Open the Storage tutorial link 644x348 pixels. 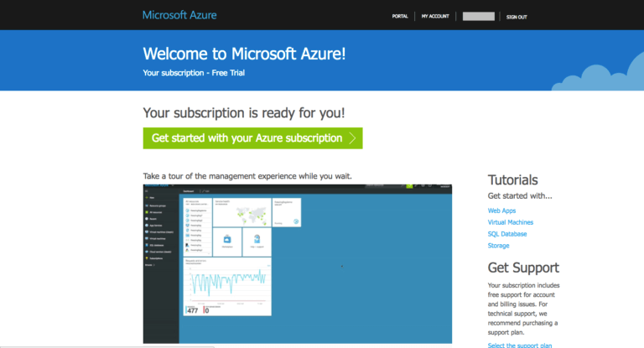[x=498, y=246]
